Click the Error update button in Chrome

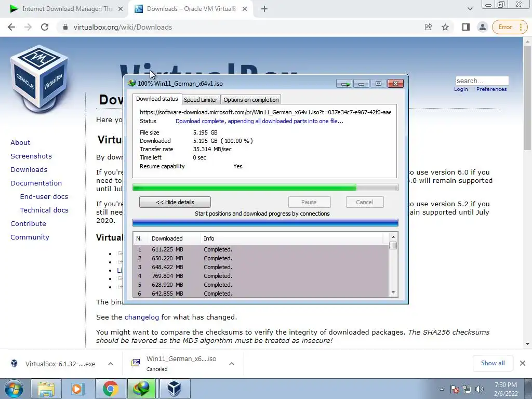point(510,27)
